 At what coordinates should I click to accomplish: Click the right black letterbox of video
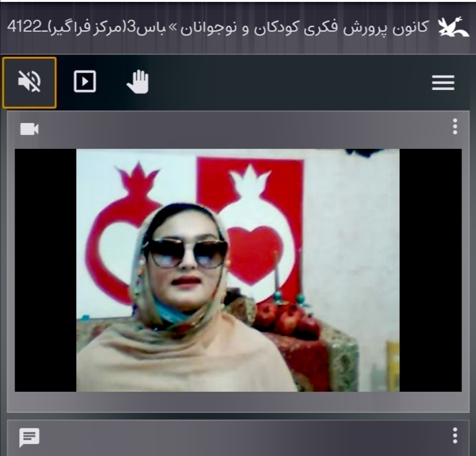coord(430,270)
